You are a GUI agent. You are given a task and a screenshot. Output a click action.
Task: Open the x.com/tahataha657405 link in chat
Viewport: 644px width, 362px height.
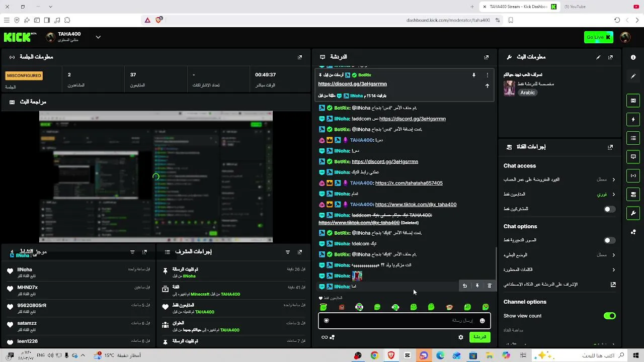(x=409, y=183)
